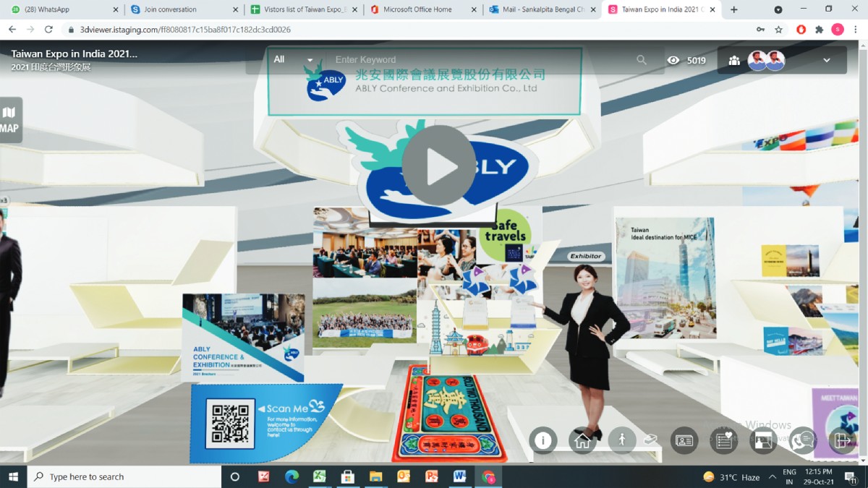Image resolution: width=868 pixels, height=488 pixels.
Task: Open the booth gallery icon
Action: (763, 440)
